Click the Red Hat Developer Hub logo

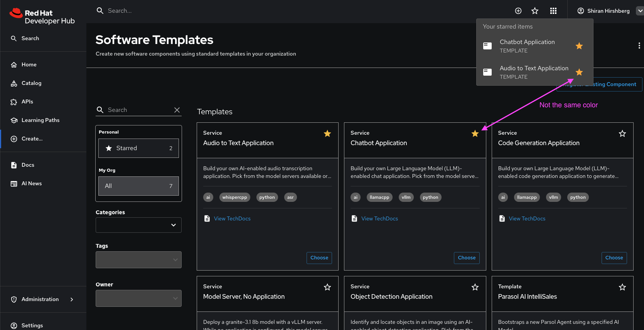[x=42, y=17]
